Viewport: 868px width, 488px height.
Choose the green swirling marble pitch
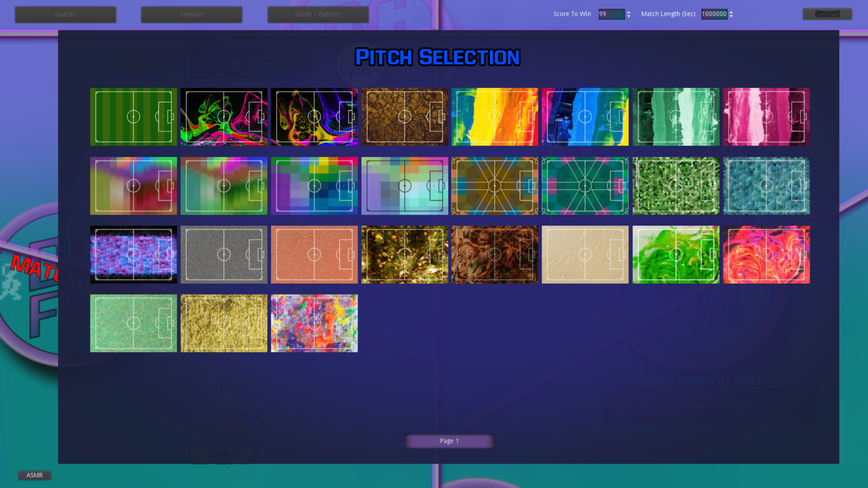click(x=676, y=254)
